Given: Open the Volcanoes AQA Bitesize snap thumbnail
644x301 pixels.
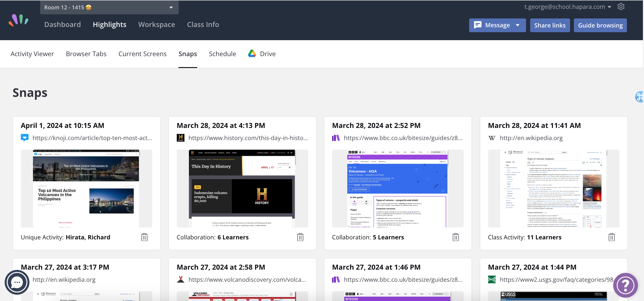Looking at the screenshot, I should (398, 188).
